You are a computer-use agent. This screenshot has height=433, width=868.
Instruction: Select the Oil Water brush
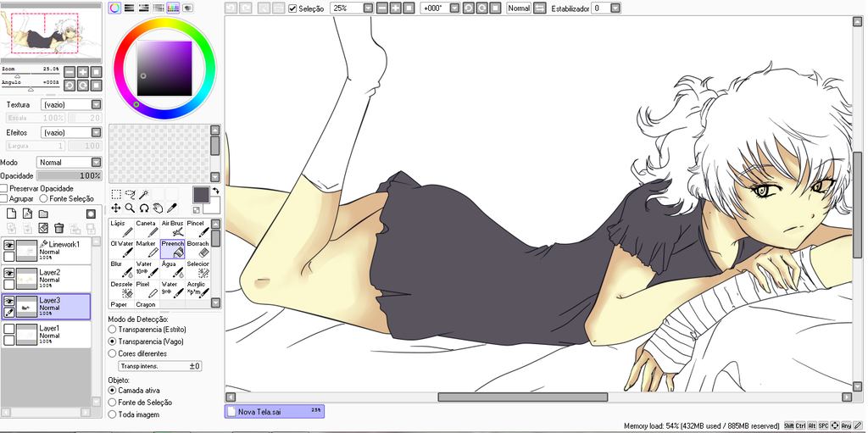click(121, 249)
